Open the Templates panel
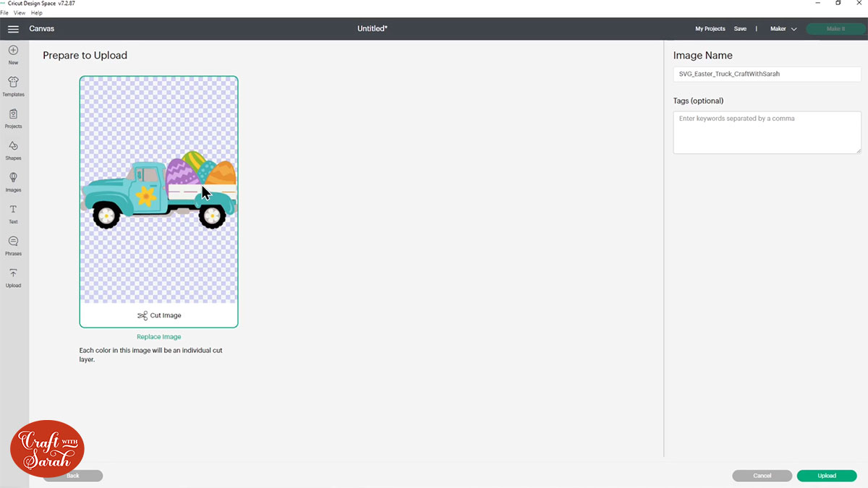 pos(13,85)
